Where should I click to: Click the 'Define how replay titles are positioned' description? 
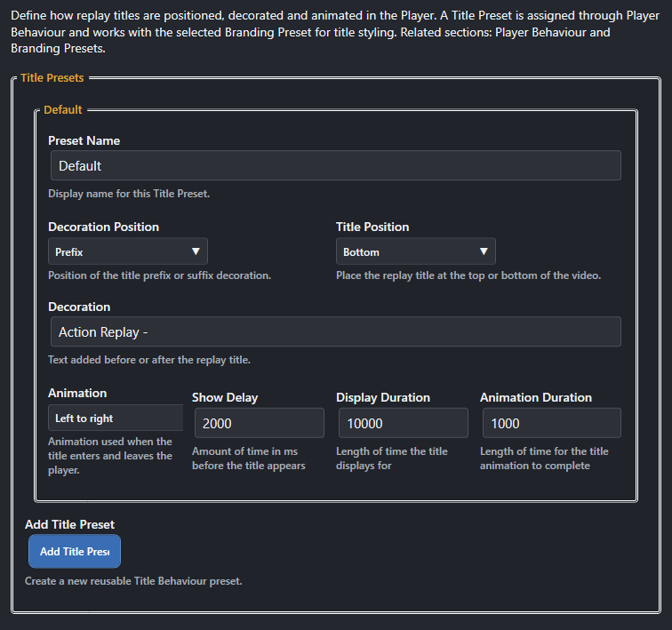pyautogui.click(x=335, y=32)
